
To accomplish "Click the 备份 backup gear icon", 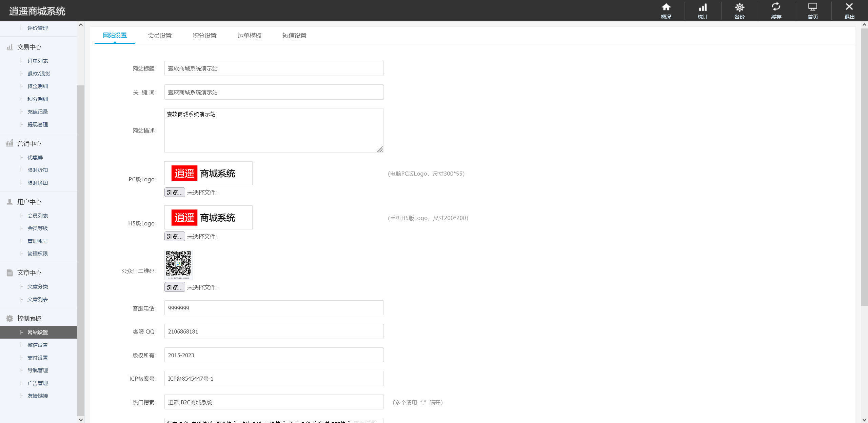I will point(739,7).
